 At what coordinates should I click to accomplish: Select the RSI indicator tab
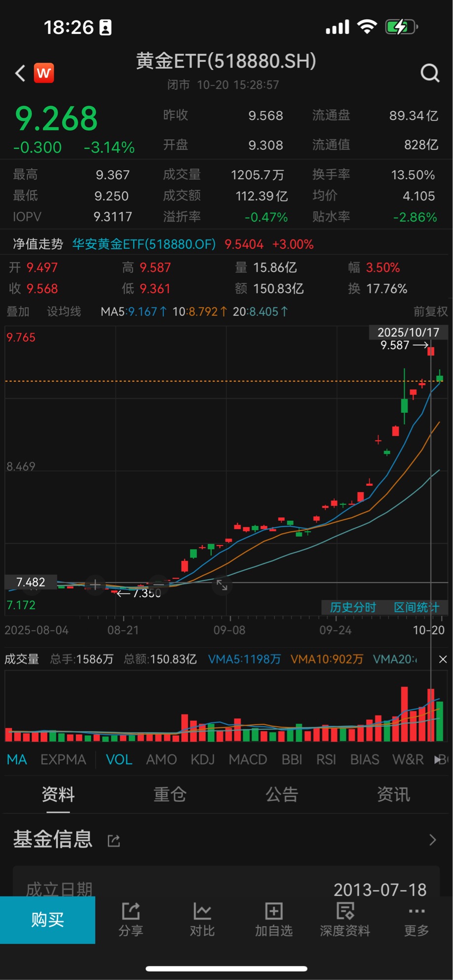(326, 759)
